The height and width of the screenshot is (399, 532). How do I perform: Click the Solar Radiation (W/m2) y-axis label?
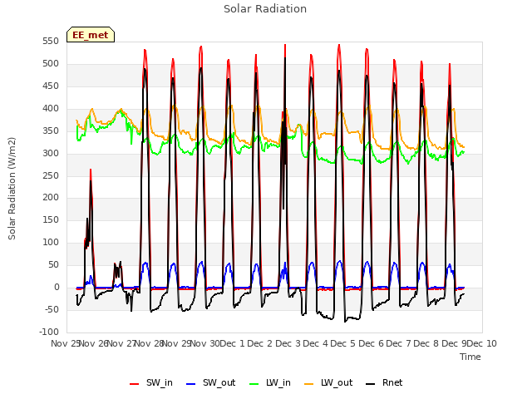pos(12,189)
